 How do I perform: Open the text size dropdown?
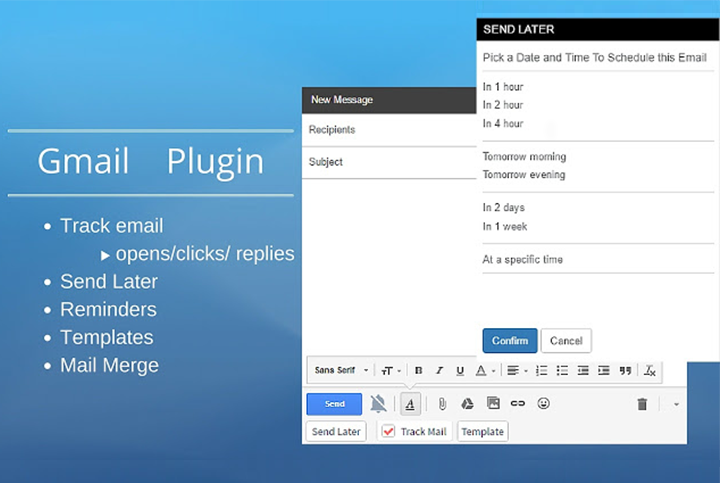pos(391,371)
